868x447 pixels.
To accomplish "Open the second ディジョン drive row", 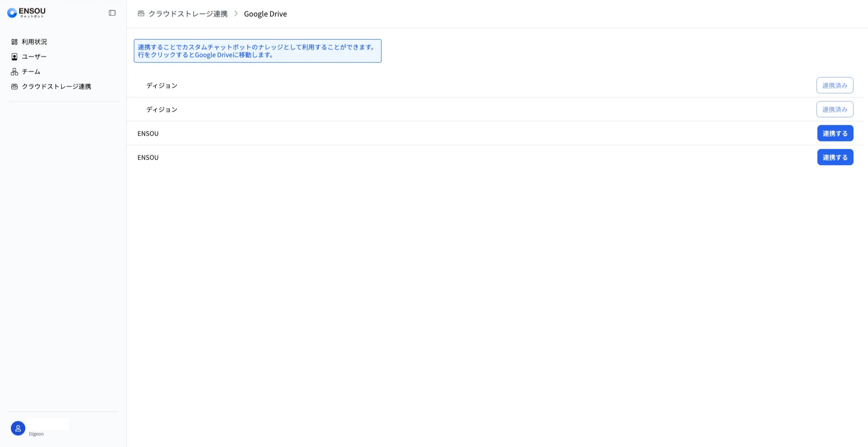I will (495, 109).
